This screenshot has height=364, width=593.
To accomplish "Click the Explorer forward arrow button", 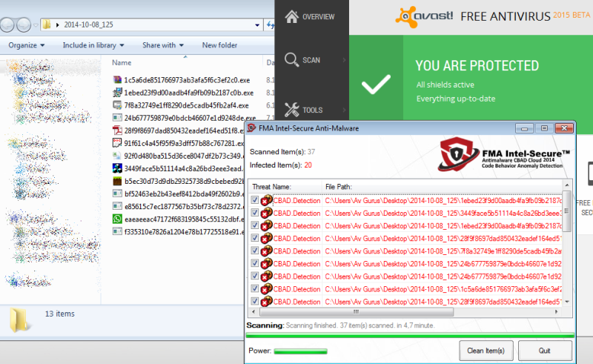I will pos(24,25).
